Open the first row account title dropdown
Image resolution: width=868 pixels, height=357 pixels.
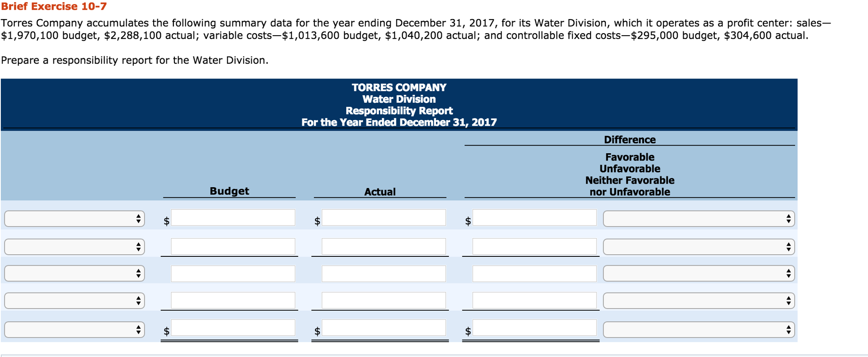coord(74,219)
